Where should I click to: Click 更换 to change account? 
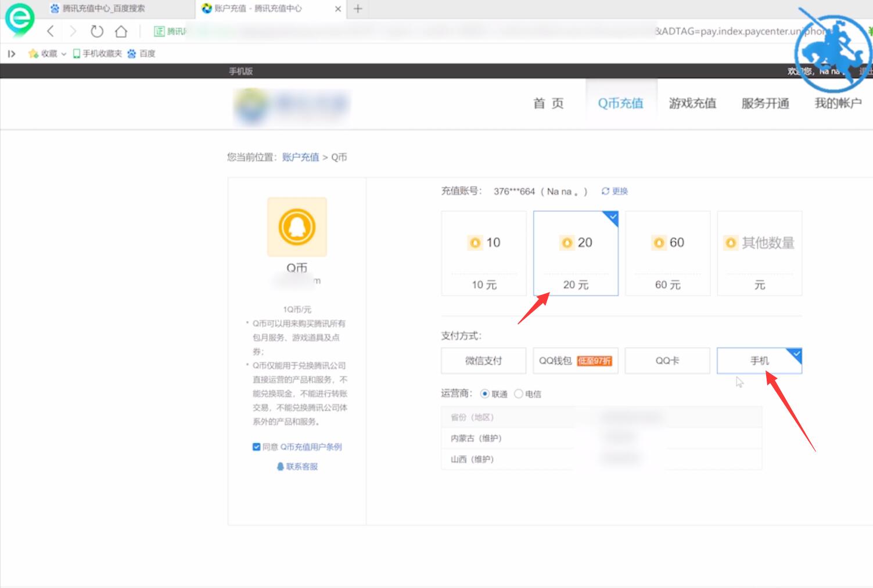click(615, 191)
